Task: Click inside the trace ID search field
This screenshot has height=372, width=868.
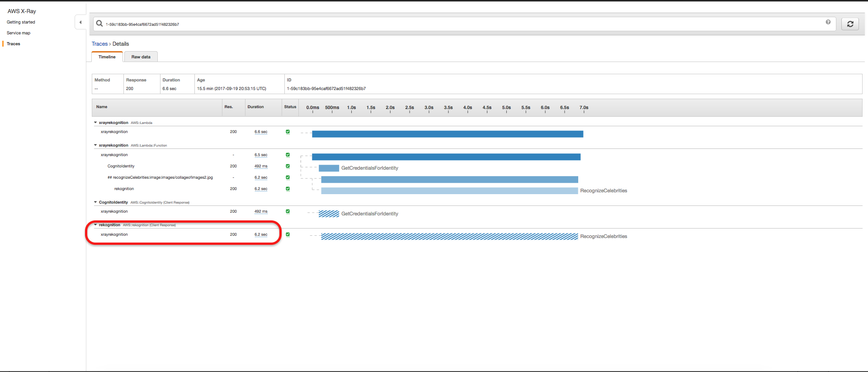Action: [x=452, y=24]
